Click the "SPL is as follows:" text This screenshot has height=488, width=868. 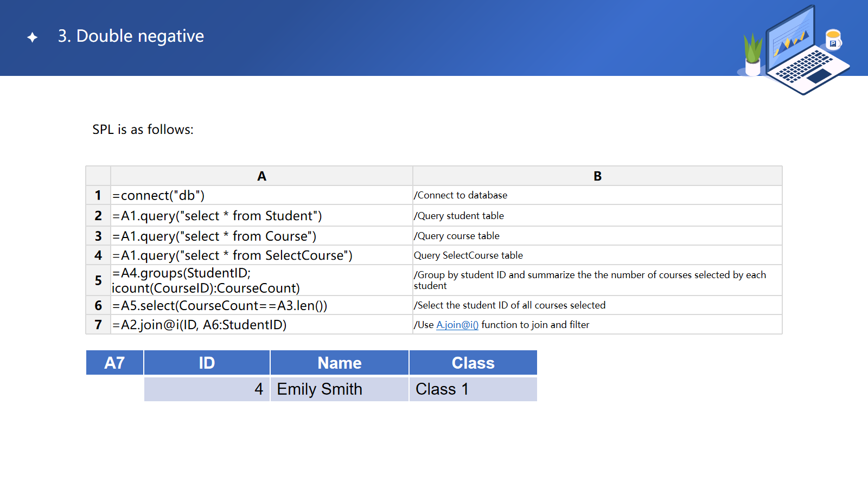pos(143,130)
